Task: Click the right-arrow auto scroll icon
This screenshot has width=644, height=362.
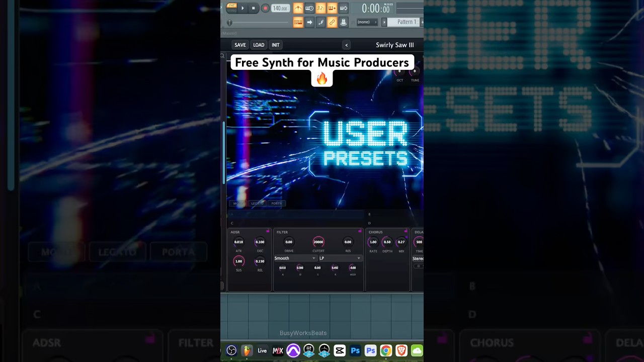Action: coord(309,22)
